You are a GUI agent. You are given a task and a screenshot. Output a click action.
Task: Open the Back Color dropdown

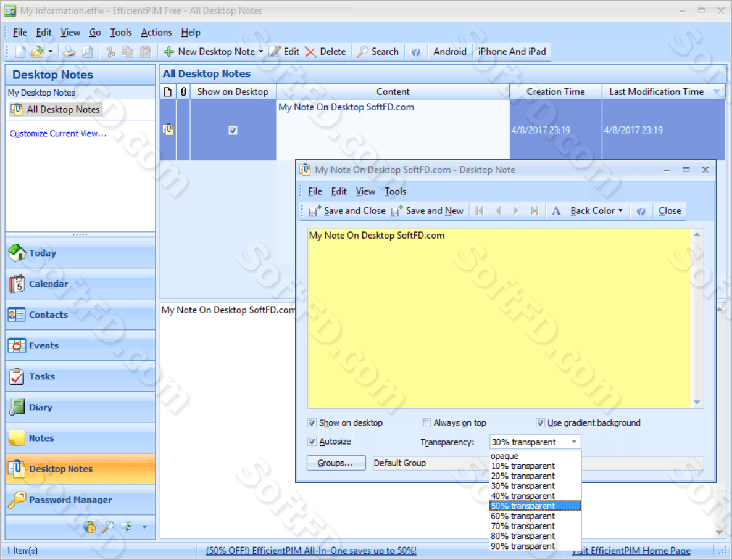click(596, 211)
